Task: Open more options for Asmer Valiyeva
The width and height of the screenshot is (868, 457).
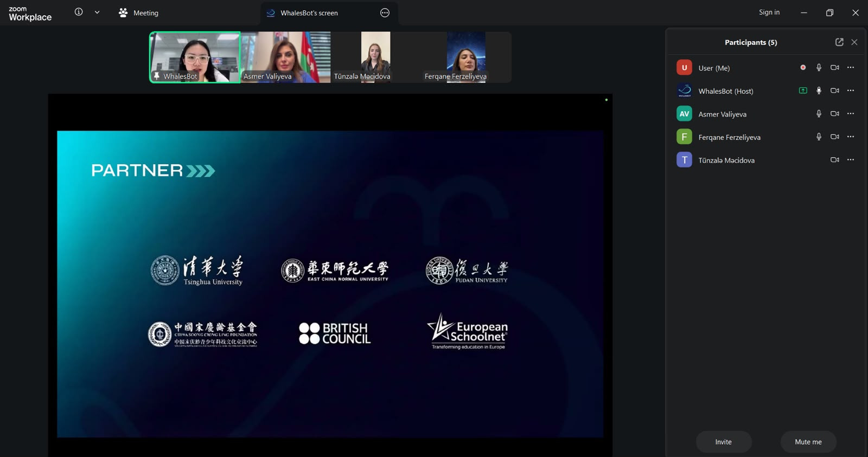Action: (x=851, y=114)
